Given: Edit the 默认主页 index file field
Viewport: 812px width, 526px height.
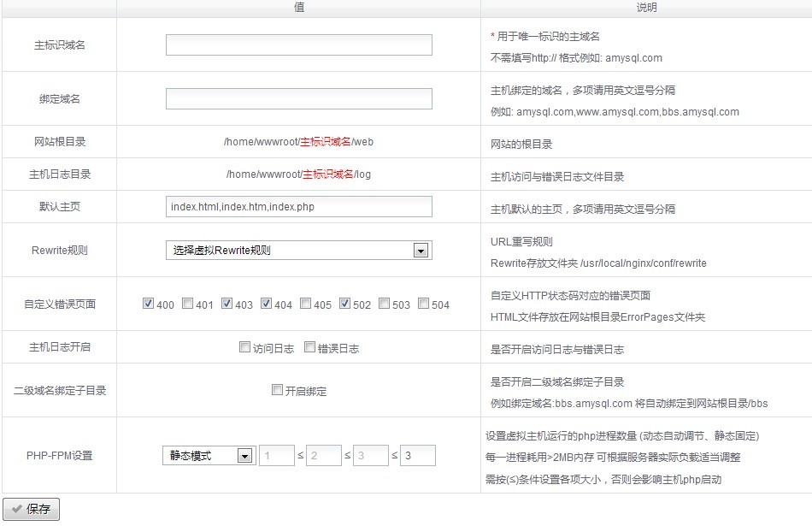Looking at the screenshot, I should [298, 207].
